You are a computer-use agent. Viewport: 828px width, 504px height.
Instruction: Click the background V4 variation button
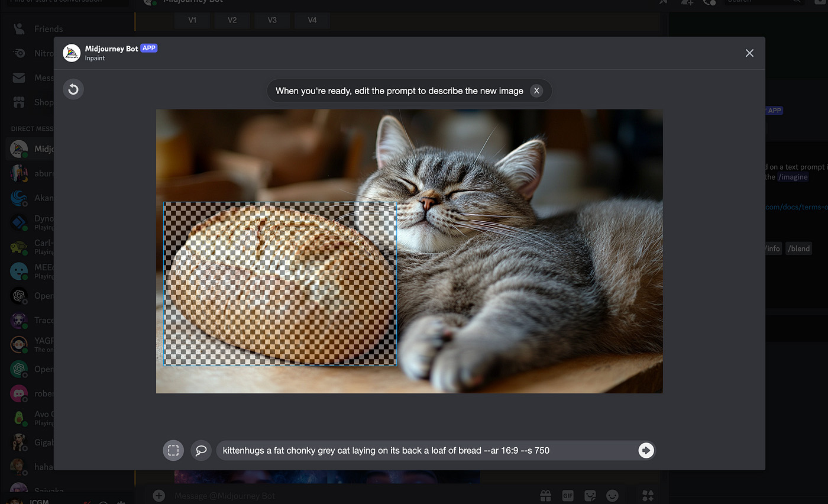pos(312,20)
